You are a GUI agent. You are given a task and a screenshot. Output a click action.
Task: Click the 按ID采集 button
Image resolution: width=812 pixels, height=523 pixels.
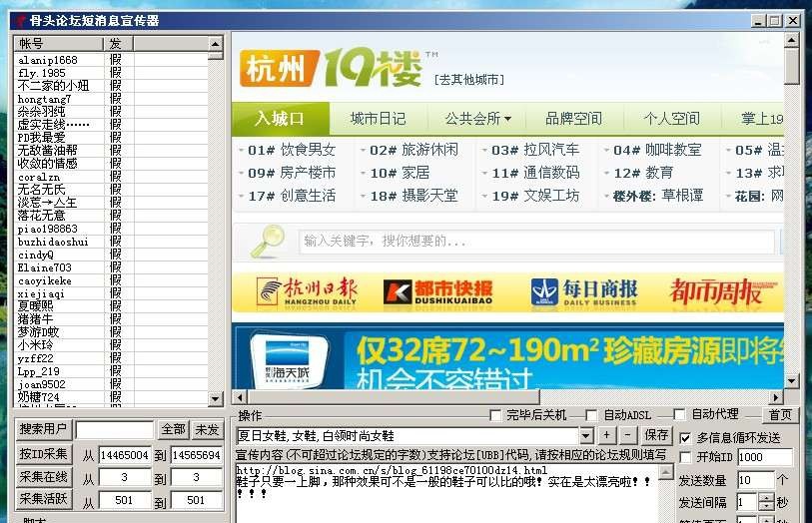pyautogui.click(x=44, y=454)
